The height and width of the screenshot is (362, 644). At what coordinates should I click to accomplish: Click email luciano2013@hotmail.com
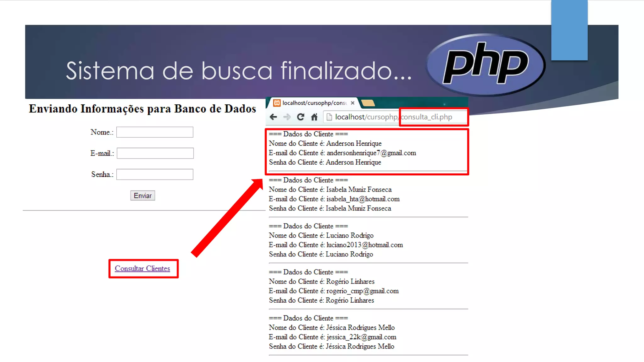[x=364, y=245]
